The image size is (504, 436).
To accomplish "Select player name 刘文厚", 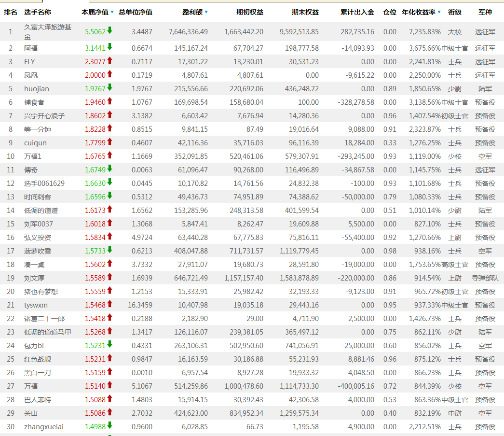I will (x=34, y=278).
